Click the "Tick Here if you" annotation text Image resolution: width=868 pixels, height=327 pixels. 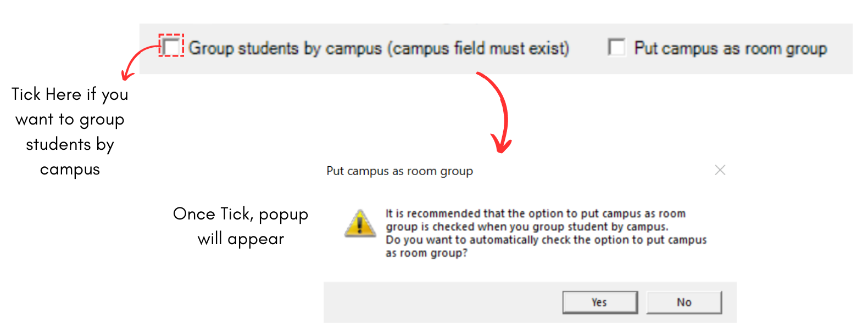coord(70,94)
